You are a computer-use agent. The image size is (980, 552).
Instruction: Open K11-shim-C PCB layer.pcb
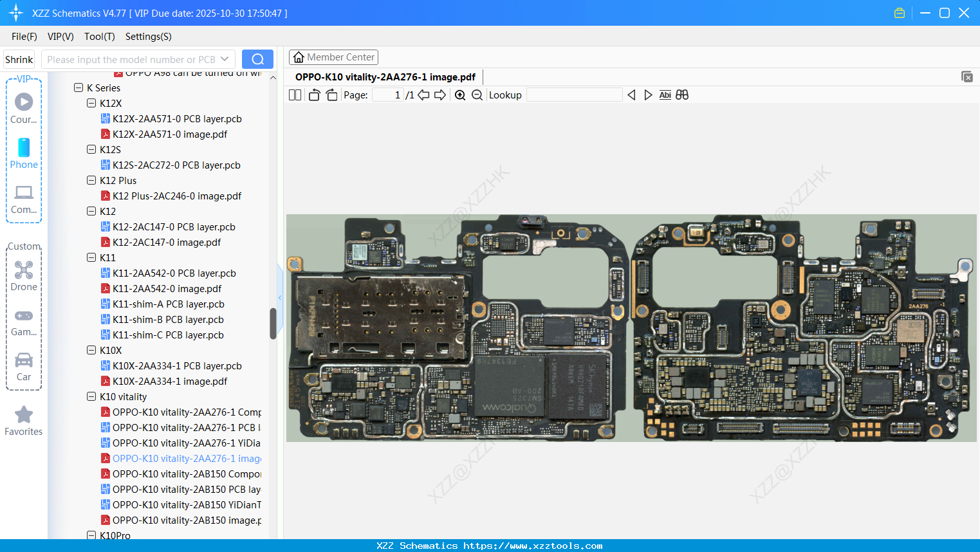(168, 335)
